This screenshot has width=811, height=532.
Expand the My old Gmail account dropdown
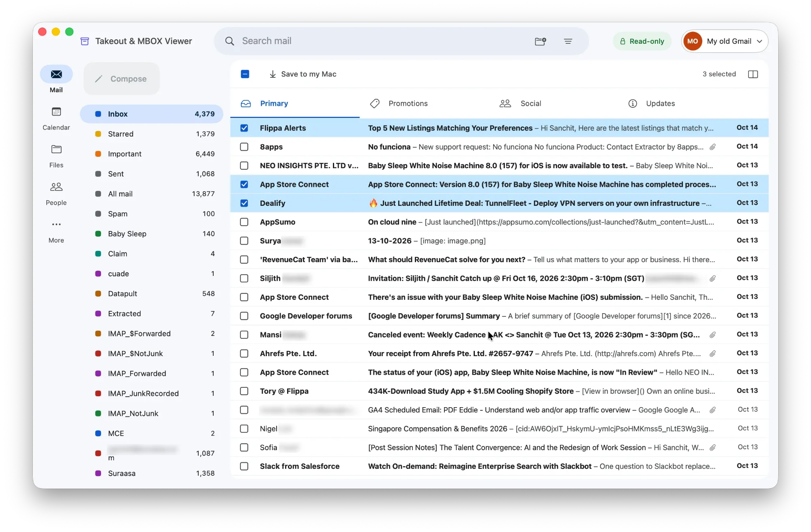(x=725, y=41)
